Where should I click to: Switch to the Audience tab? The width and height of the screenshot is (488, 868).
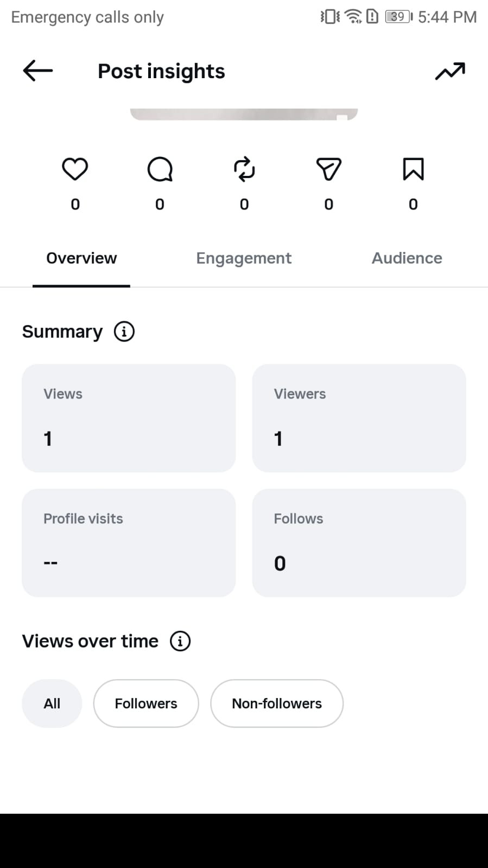407,258
